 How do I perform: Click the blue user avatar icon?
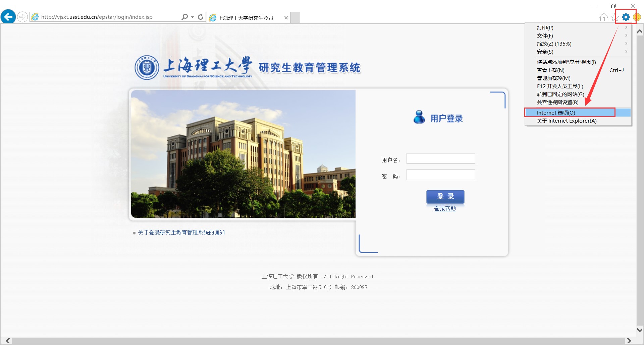click(x=419, y=117)
